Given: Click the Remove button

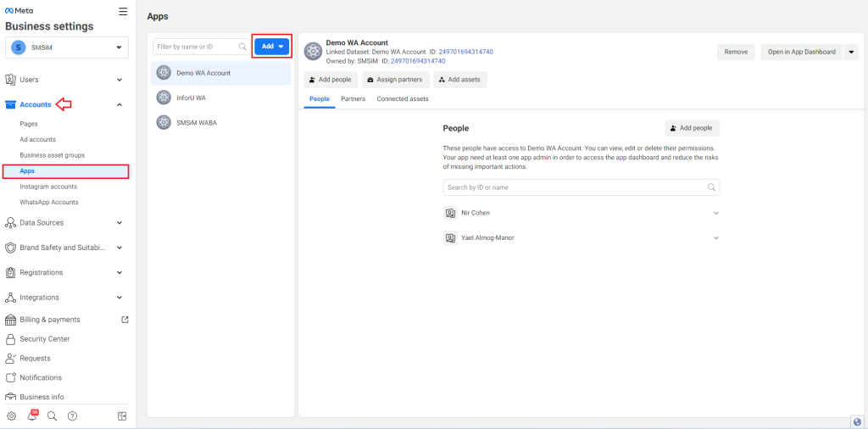Looking at the screenshot, I should 737,52.
